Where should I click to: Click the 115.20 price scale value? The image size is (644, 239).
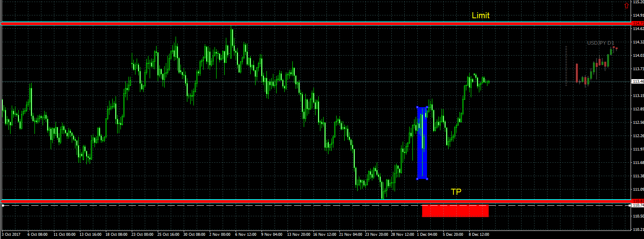[x=638, y=2]
